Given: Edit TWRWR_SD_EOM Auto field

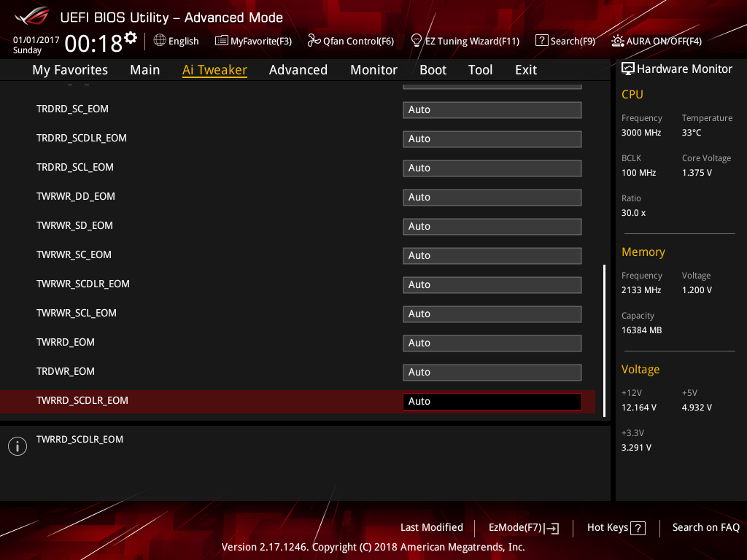Looking at the screenshot, I should 492,226.
